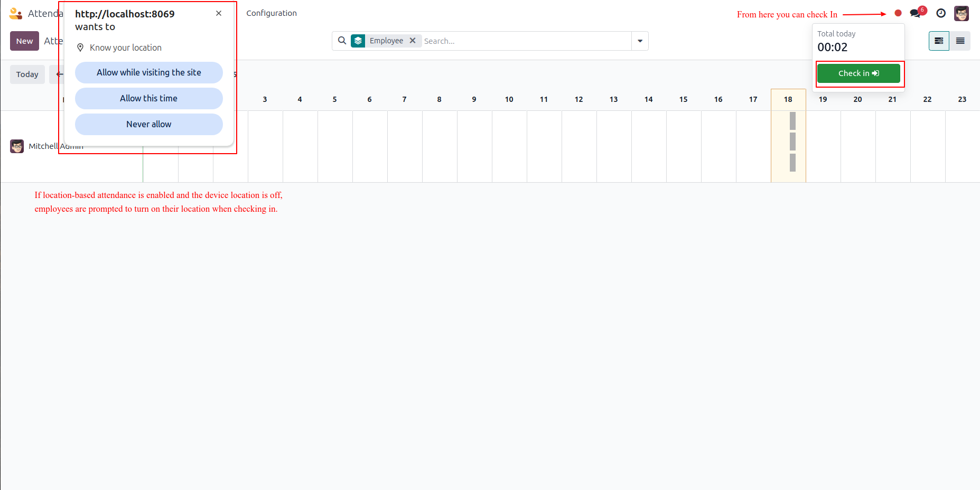Viewport: 980px width, 490px height.
Task: Open the Attendances app logo icon
Action: [16, 13]
